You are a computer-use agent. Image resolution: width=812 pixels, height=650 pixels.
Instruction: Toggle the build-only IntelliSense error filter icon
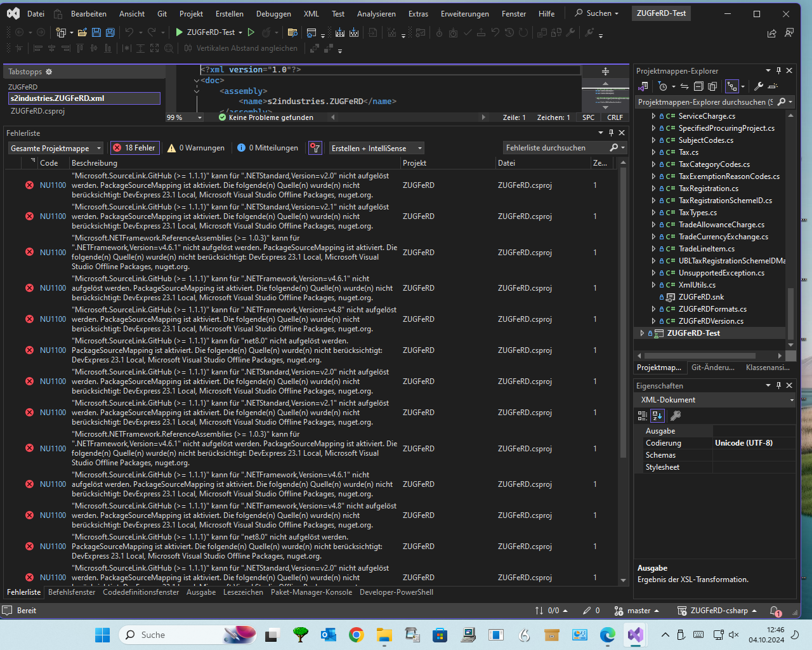pos(315,148)
